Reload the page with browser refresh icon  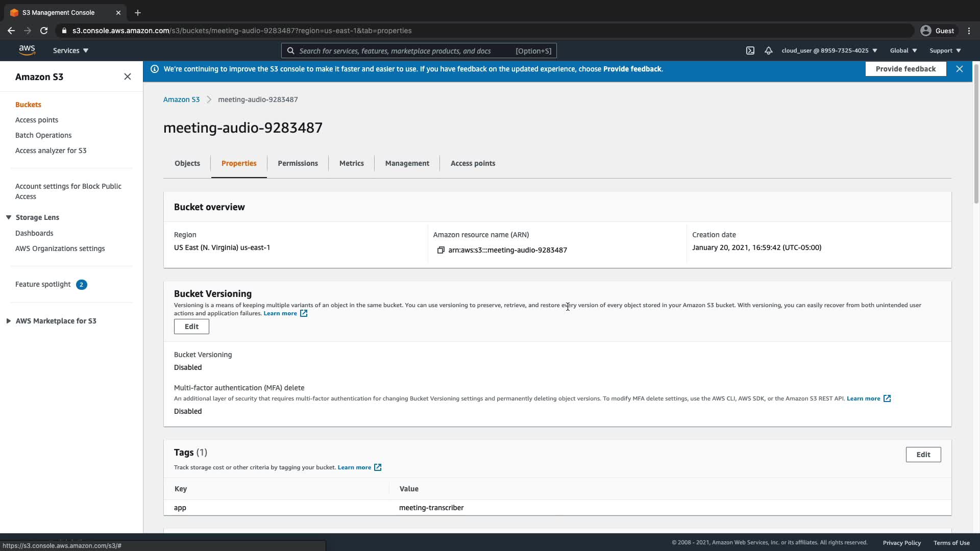coord(44,31)
